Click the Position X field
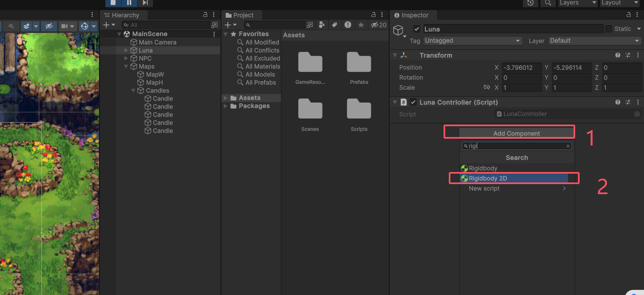644x295 pixels. 522,68
